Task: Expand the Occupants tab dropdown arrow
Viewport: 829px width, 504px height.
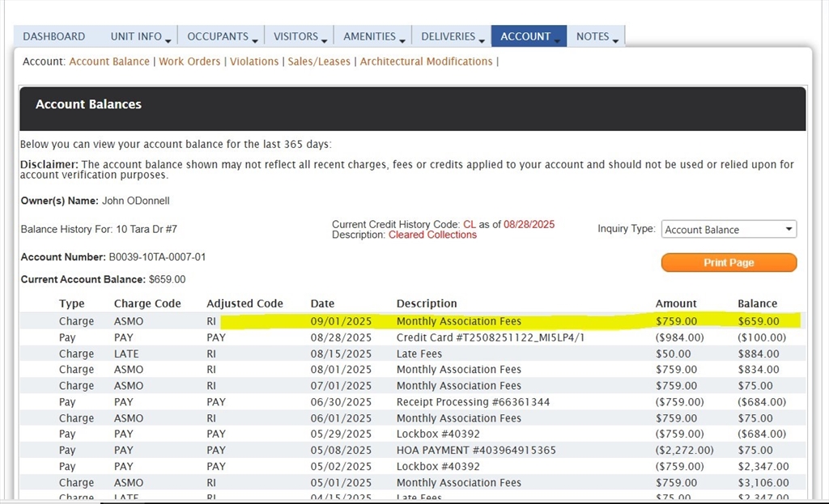Action: pos(254,40)
